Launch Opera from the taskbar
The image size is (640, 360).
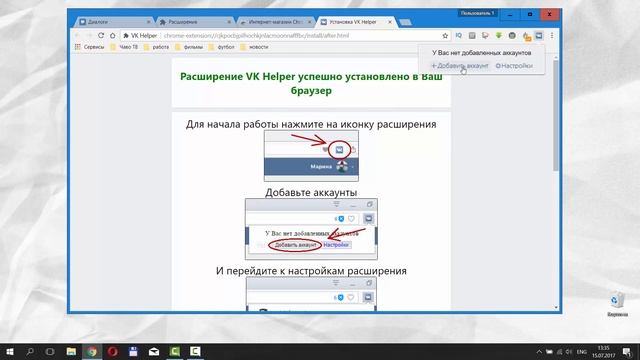113,351
